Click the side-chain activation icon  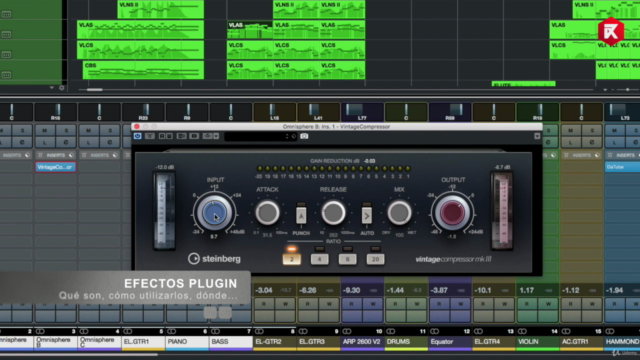coord(207,136)
